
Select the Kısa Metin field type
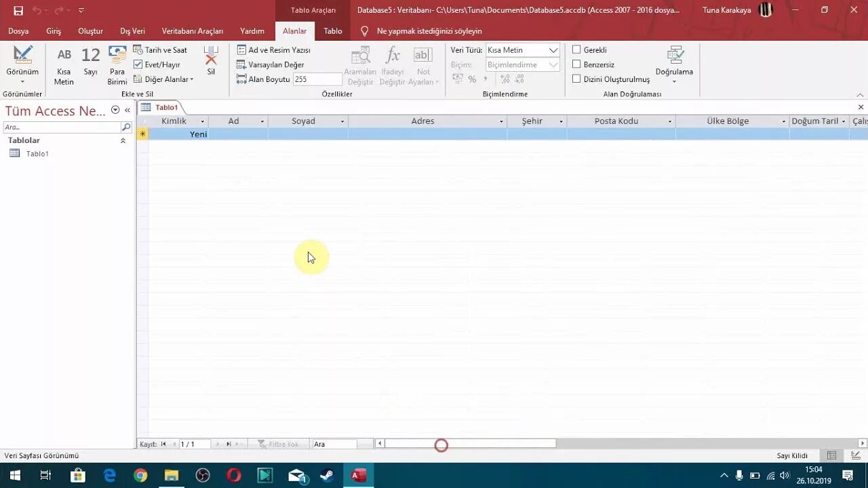click(63, 64)
